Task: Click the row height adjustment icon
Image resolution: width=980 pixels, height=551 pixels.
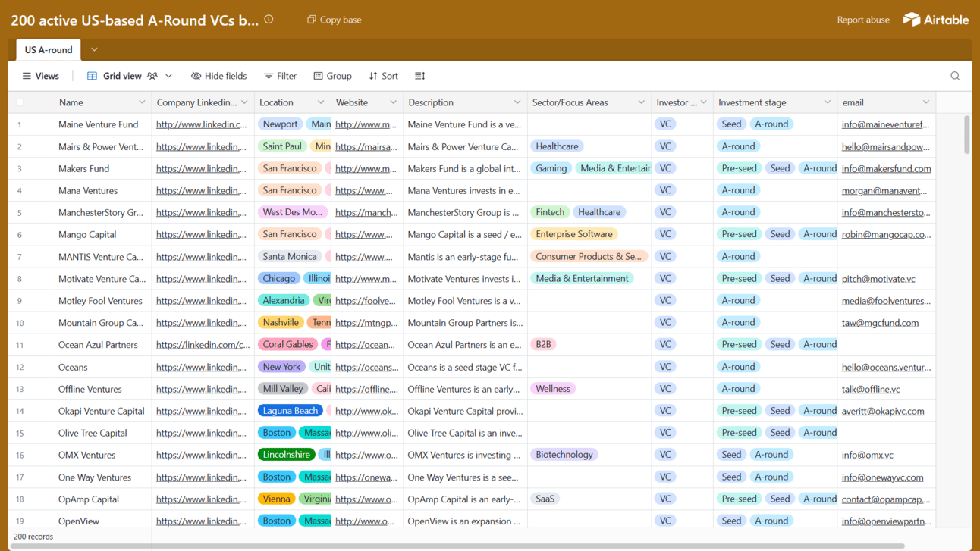Action: (419, 76)
